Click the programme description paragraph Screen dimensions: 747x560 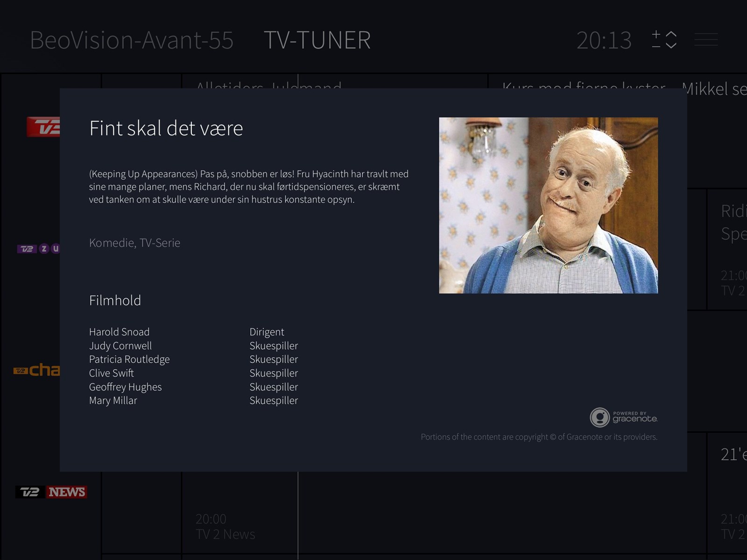[x=249, y=187]
